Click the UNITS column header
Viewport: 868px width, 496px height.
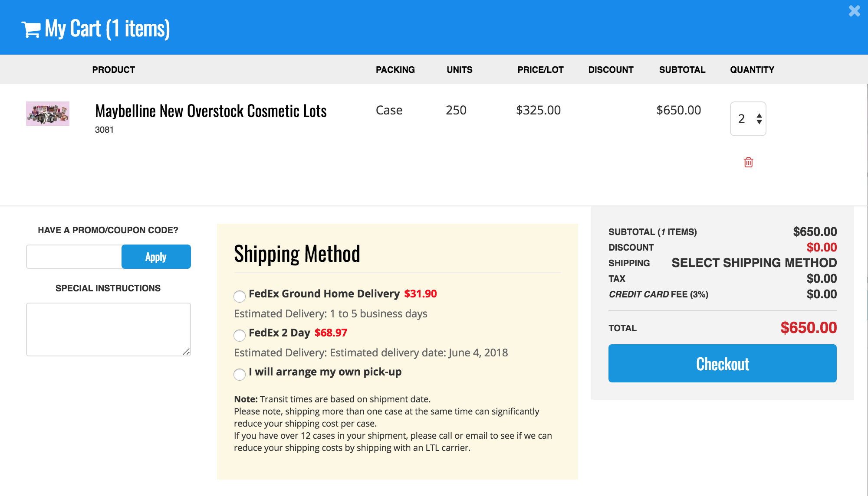point(460,70)
